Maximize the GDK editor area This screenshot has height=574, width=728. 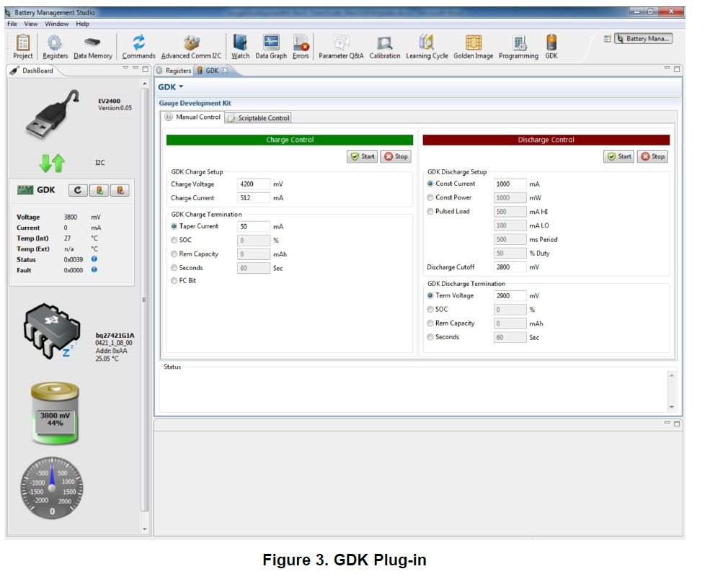coord(677,68)
